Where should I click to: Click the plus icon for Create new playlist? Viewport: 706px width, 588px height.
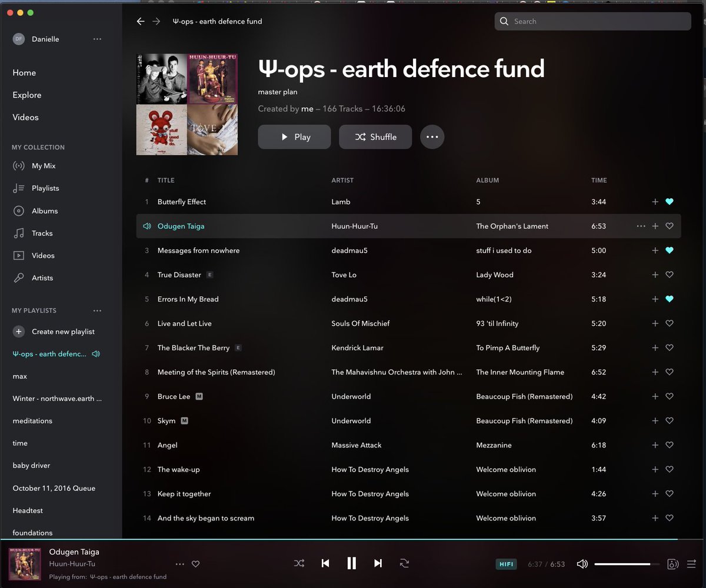tap(19, 331)
